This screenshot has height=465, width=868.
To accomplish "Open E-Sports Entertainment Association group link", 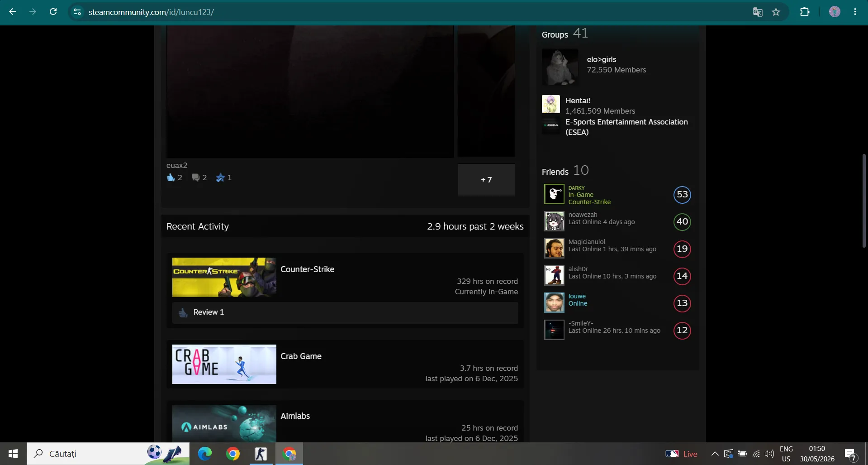I will point(626,127).
